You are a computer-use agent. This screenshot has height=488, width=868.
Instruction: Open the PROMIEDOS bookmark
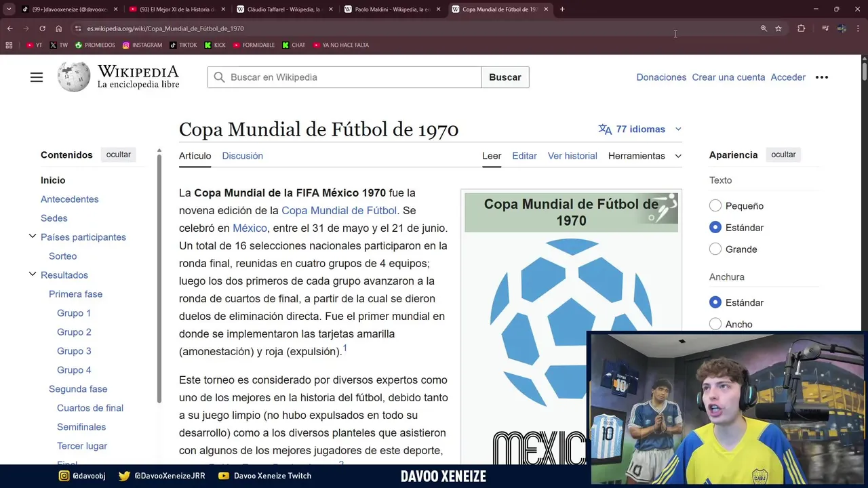coord(95,45)
